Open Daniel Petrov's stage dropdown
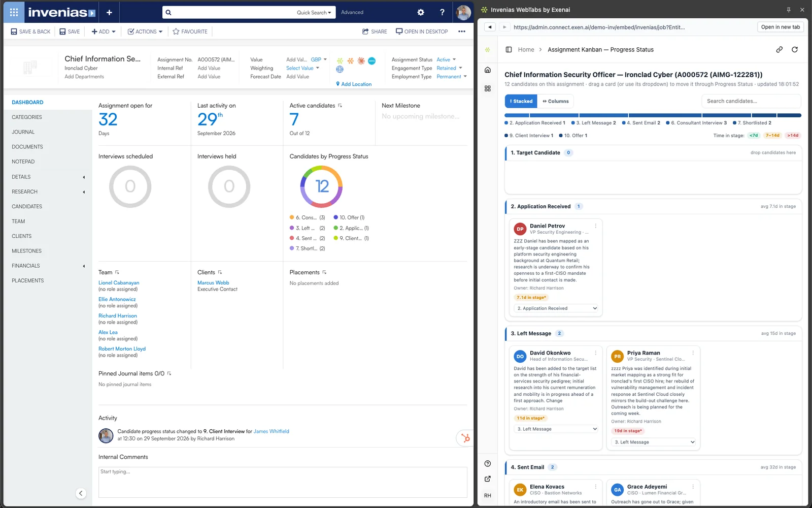Viewport: 812px width, 508px height. point(556,308)
